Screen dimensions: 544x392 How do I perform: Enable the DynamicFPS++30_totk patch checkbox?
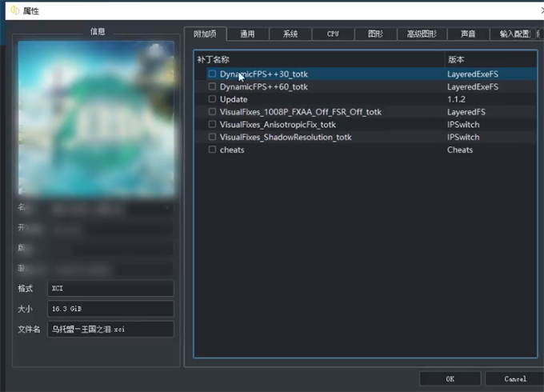pyautogui.click(x=212, y=74)
